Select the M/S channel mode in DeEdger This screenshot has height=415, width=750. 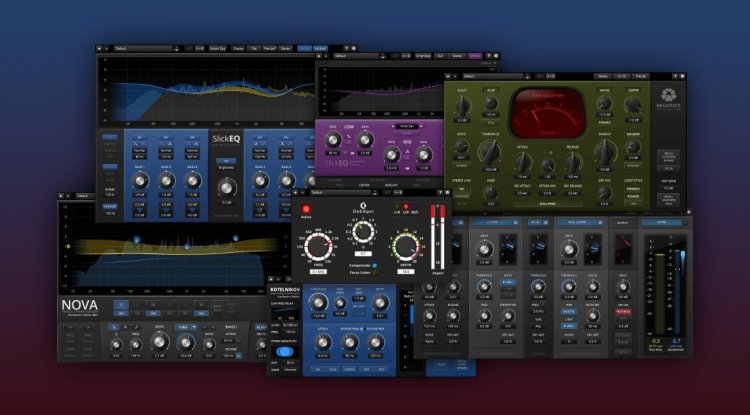pos(414,208)
